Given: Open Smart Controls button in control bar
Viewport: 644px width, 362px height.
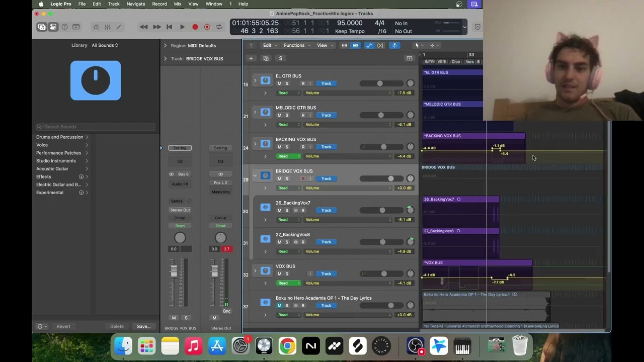Looking at the screenshot, I should coord(96,27).
